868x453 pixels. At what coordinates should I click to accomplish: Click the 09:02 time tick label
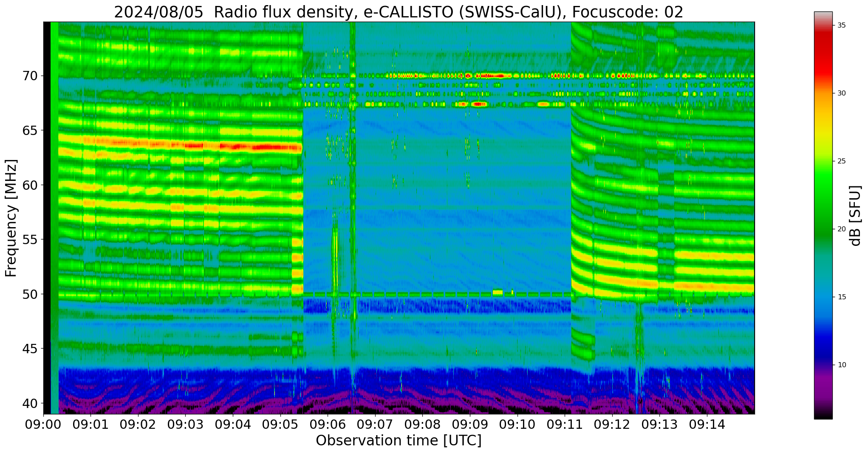click(138, 425)
